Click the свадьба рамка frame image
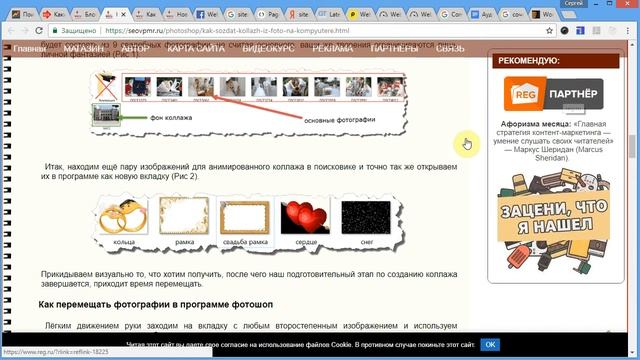 [244, 218]
